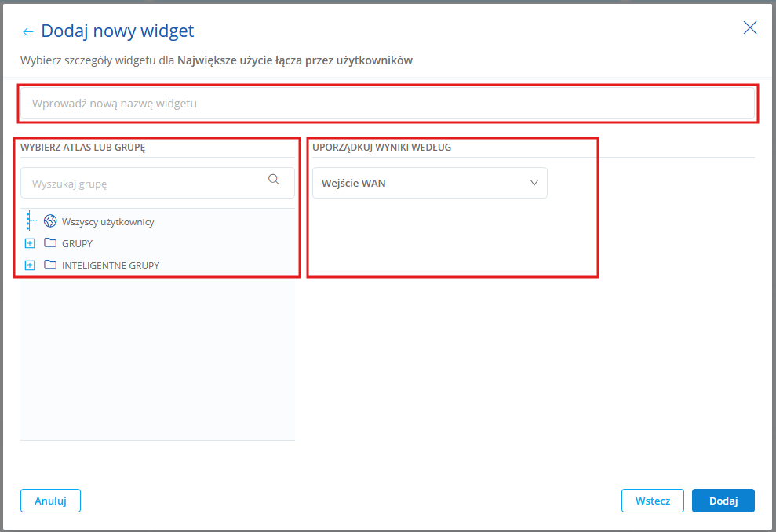Viewport: 776px width, 532px height.
Task: Close the Dodaj nowy widget dialog
Action: coord(750,27)
